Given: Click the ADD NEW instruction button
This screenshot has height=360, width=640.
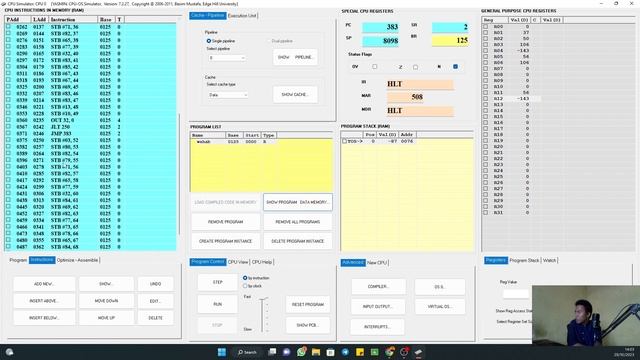Looking at the screenshot, I should (44, 284).
